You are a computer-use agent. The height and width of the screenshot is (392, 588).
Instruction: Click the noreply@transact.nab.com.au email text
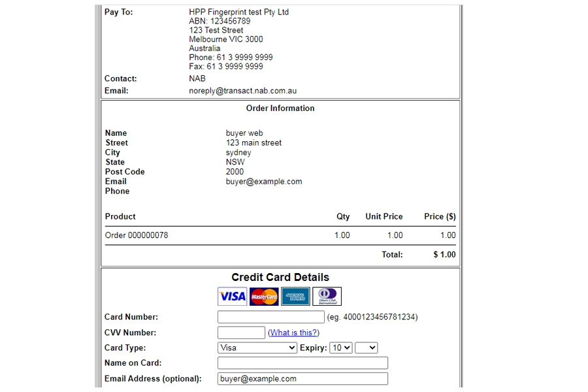[242, 91]
